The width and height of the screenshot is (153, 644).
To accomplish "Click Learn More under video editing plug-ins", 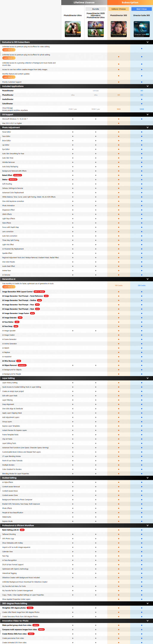I will (x=9, y=50).
